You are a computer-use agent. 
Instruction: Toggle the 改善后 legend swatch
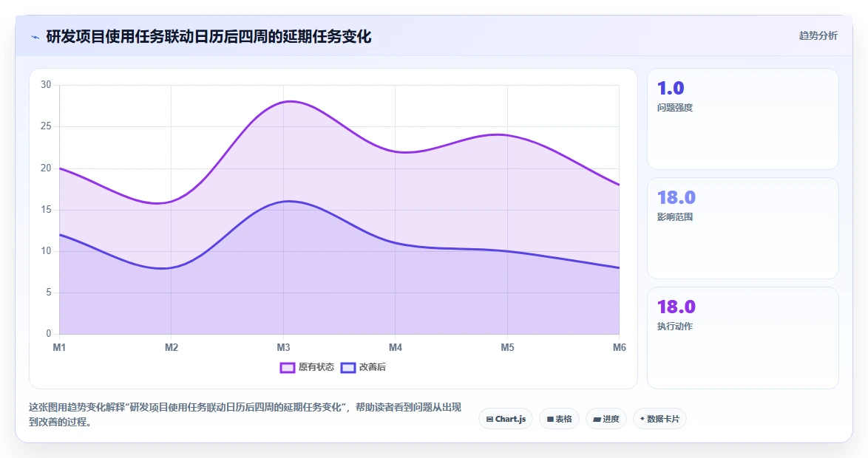pyautogui.click(x=348, y=367)
